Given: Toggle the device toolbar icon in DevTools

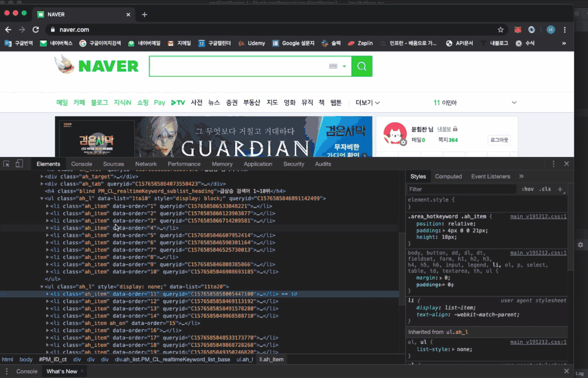Looking at the screenshot, I should tap(19, 164).
